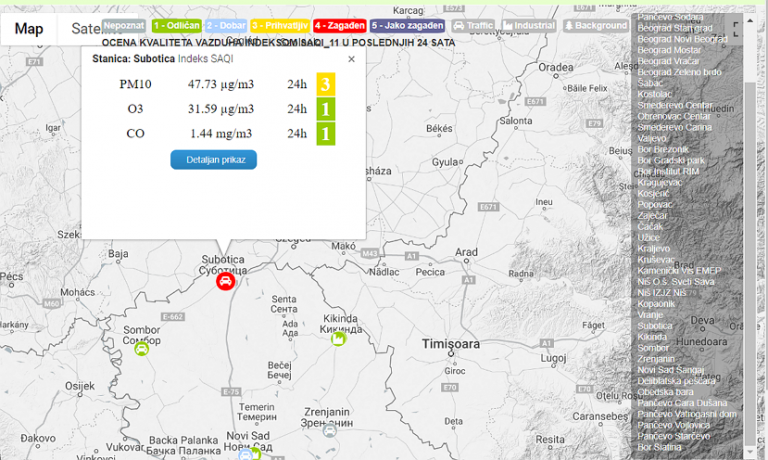The image size is (768, 460).
Task: Filter by '4 - Zagađen' red category
Action: point(338,25)
